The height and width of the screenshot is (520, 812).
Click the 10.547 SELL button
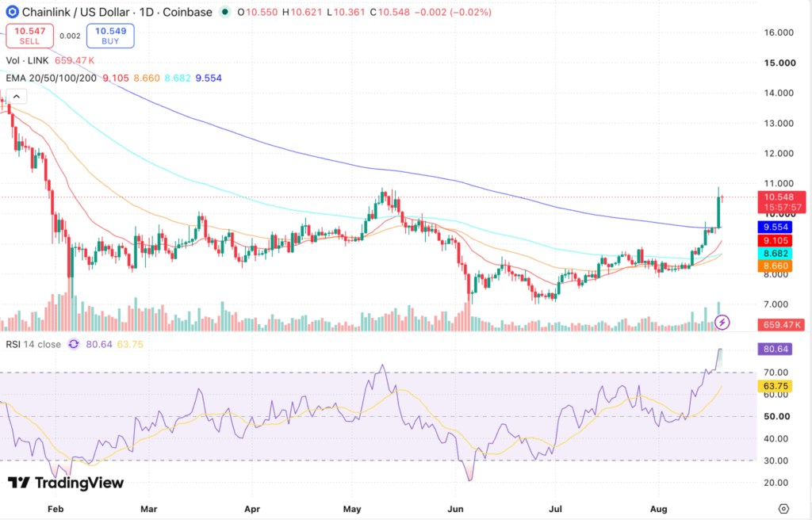(29, 36)
